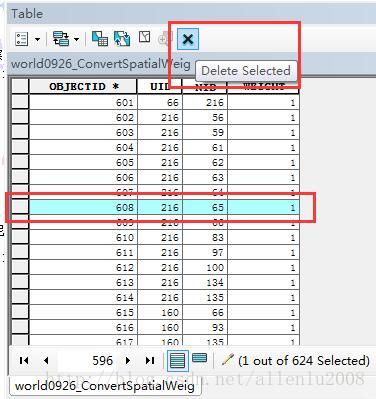
Task: Select row 612 using its row selector
Action: pos(20,267)
